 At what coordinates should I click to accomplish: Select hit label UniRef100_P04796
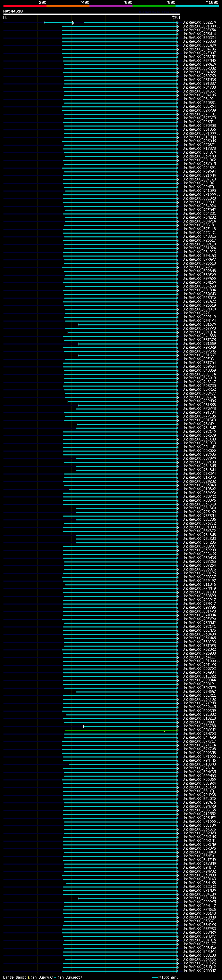pyautogui.click(x=199, y=49)
